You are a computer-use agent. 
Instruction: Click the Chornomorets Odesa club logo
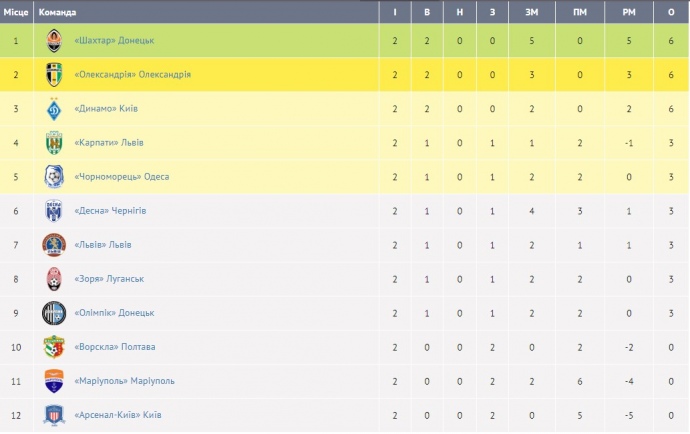(x=53, y=176)
